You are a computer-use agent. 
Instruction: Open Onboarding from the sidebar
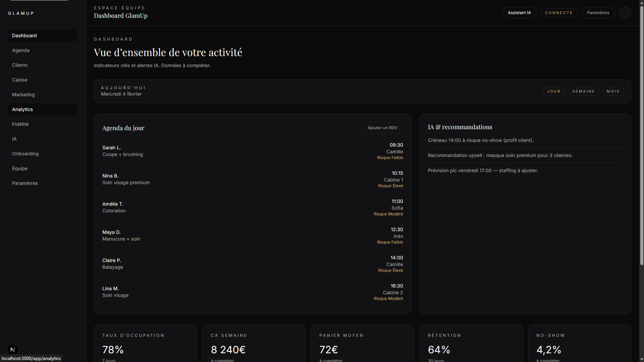click(x=26, y=154)
